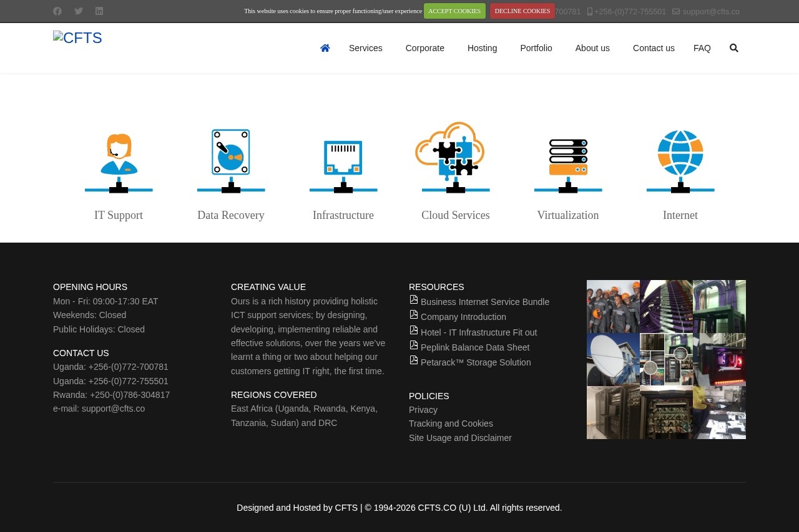This screenshot has height=532, width=799.
Task: Open the FAQ menu item
Action: point(702,48)
